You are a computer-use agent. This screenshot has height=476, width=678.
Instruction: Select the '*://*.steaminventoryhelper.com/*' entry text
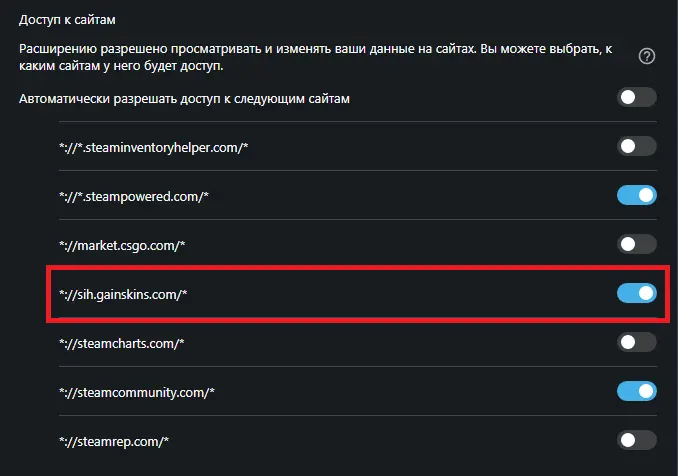coord(154,148)
